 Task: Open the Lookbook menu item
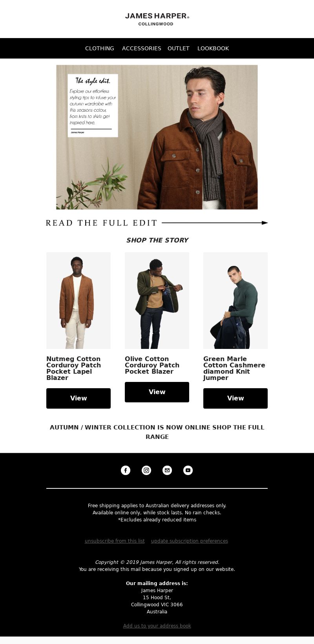tap(213, 48)
